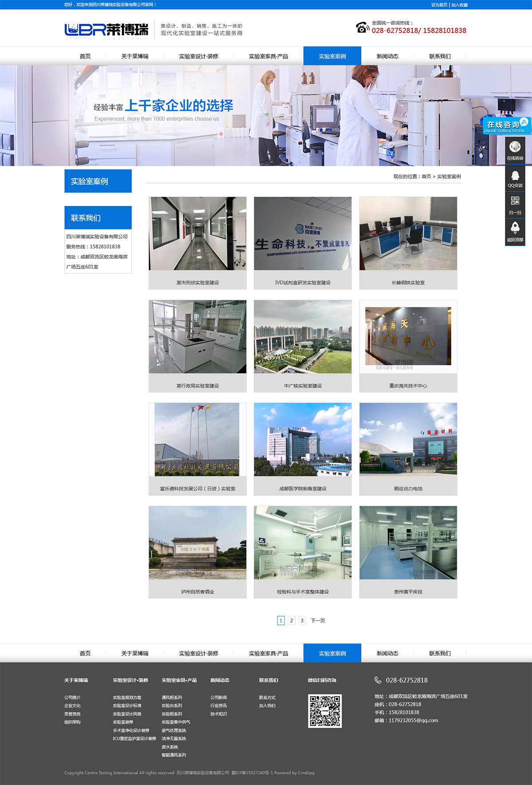Open the 检验科与手术室整体建设 case thumbnail
The image size is (532, 785).
[303, 543]
